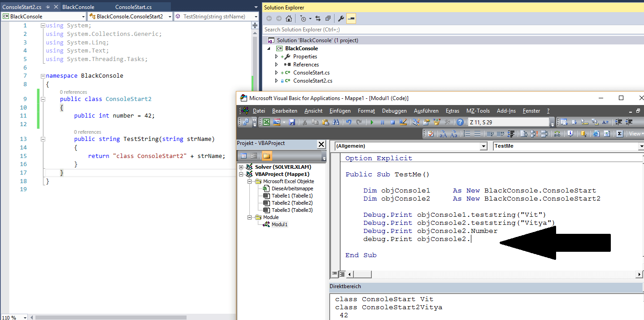Open the BlackConsole.ConsoleStart2 type dropdown
This screenshot has width=644, height=320.
(x=170, y=17)
